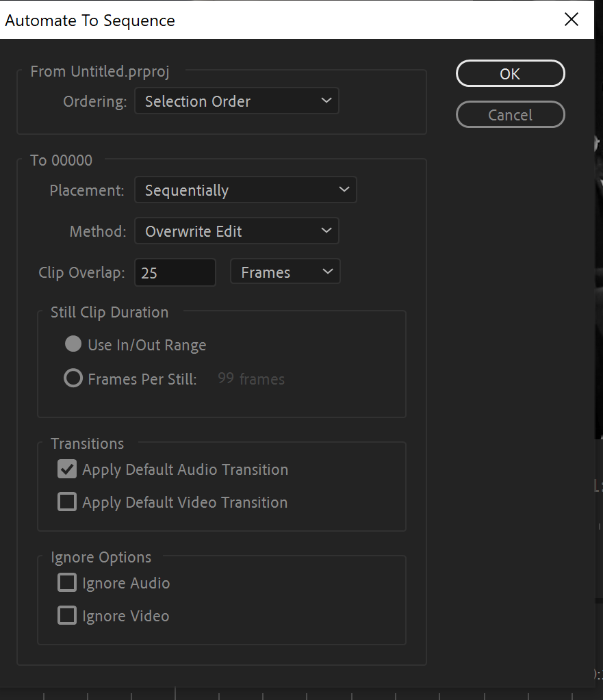
Task: Select the Use In/Out Range radio button
Action: [x=73, y=344]
